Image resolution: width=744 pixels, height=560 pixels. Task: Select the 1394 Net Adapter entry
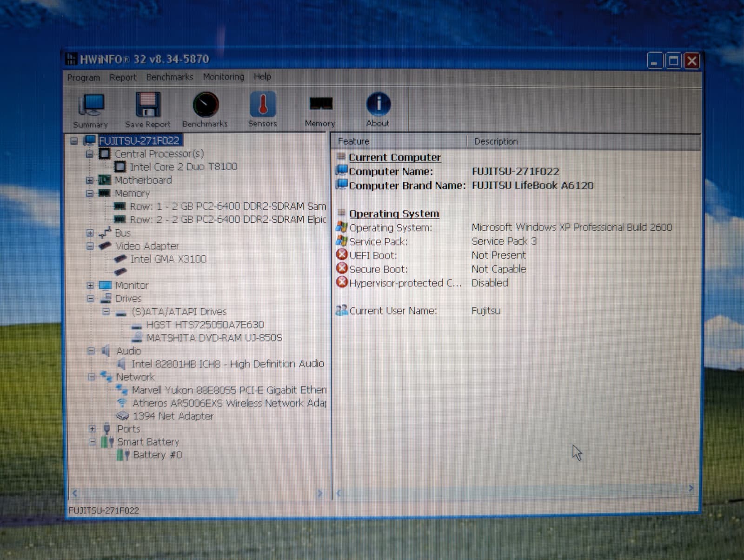[x=173, y=416]
